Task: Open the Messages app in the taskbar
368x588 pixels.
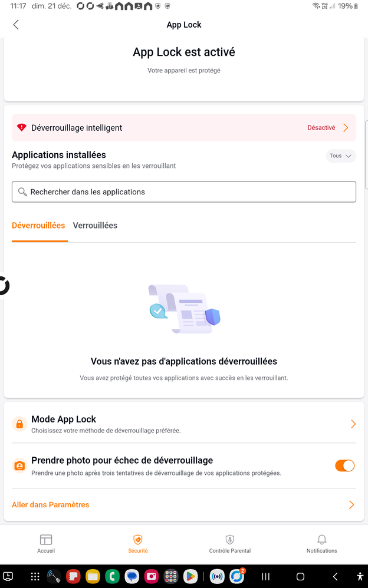Action: point(132,576)
